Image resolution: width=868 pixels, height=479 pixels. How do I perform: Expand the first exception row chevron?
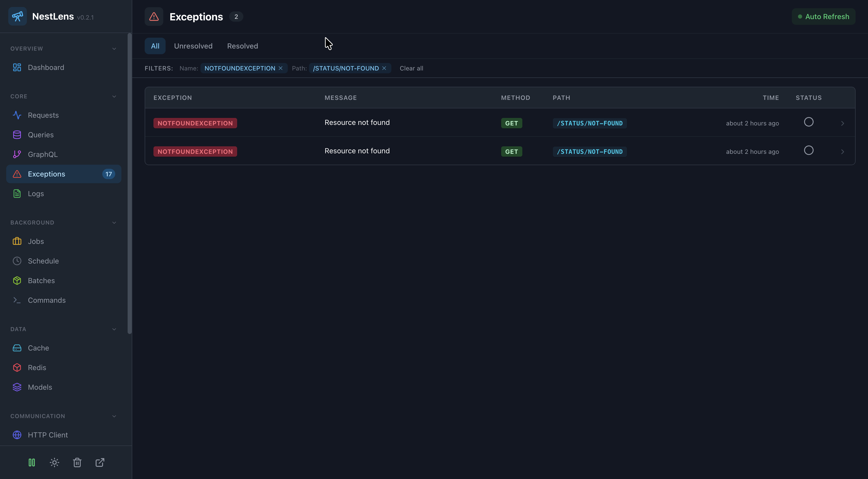click(x=842, y=123)
